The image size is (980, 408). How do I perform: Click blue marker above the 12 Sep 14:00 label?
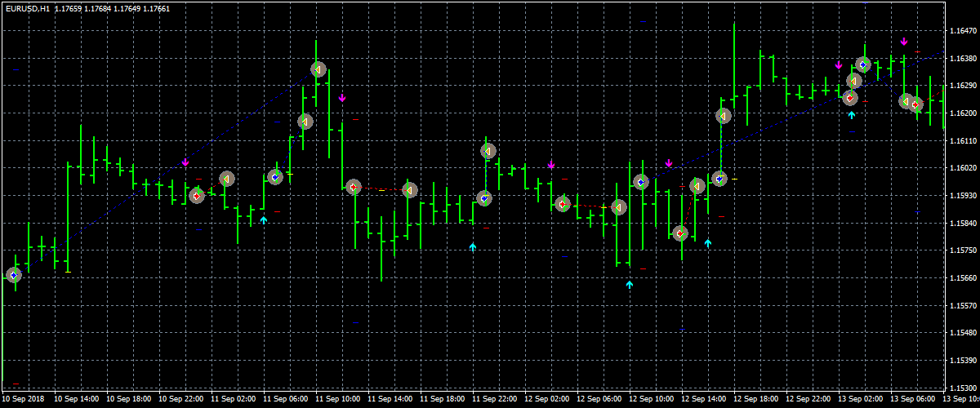pyautogui.click(x=719, y=178)
